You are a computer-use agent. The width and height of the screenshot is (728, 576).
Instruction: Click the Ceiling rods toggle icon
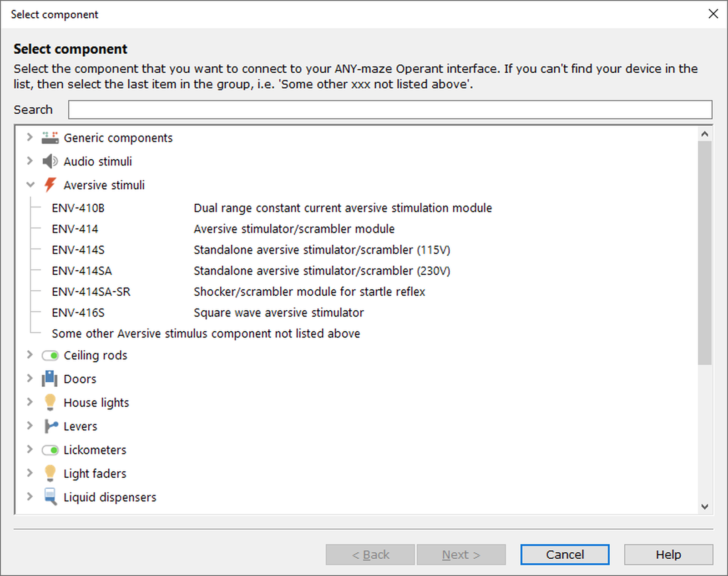click(50, 355)
